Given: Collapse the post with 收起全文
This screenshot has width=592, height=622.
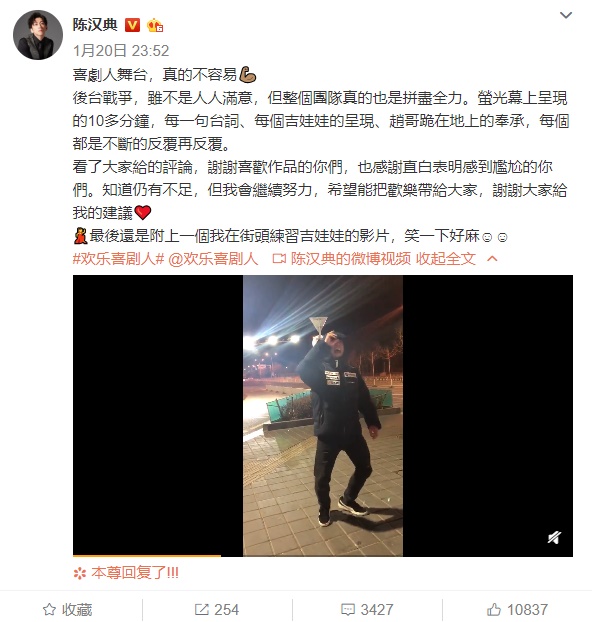Looking at the screenshot, I should [446, 259].
